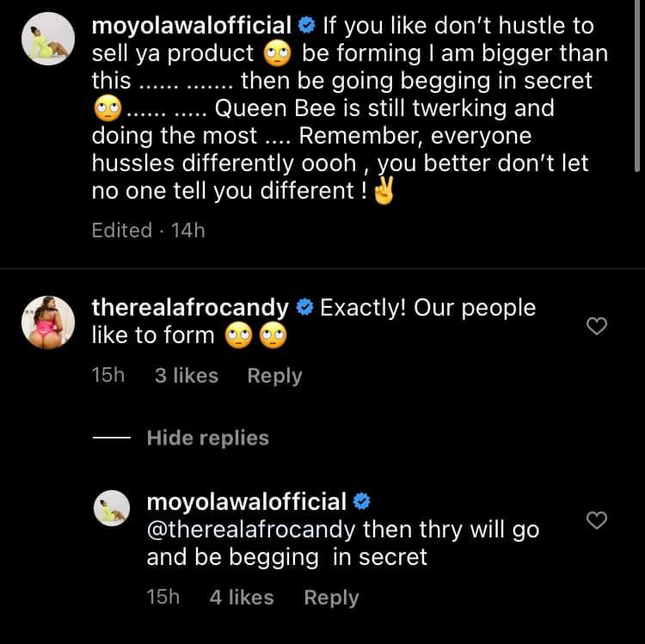The width and height of the screenshot is (645, 644).
Task: Click verified badge next to therealafrocandy
Action: tap(304, 308)
